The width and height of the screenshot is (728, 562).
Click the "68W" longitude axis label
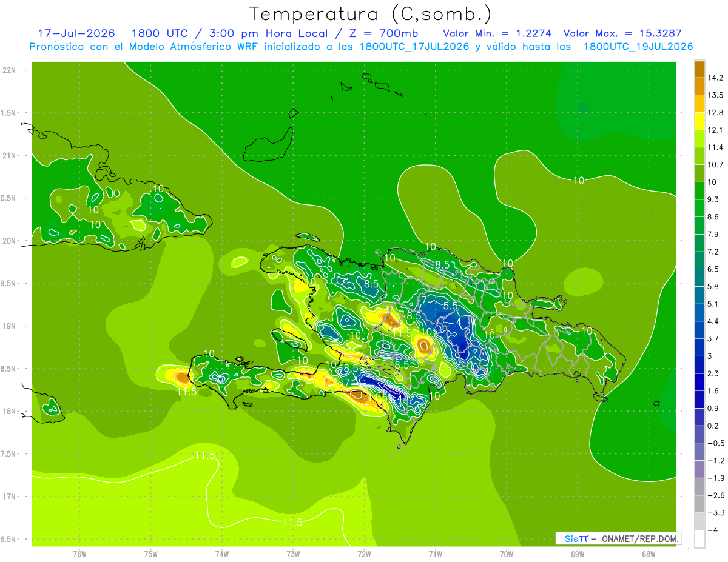coord(649,554)
